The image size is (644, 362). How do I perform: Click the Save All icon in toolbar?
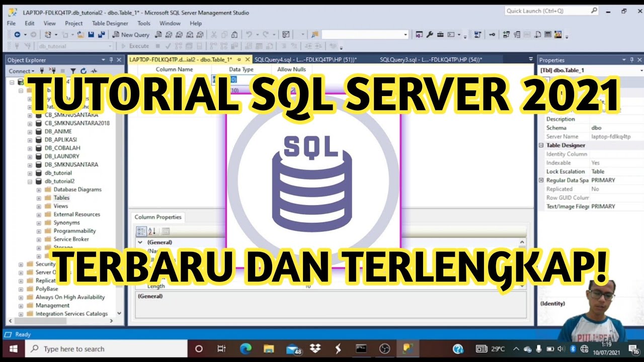pos(101,35)
